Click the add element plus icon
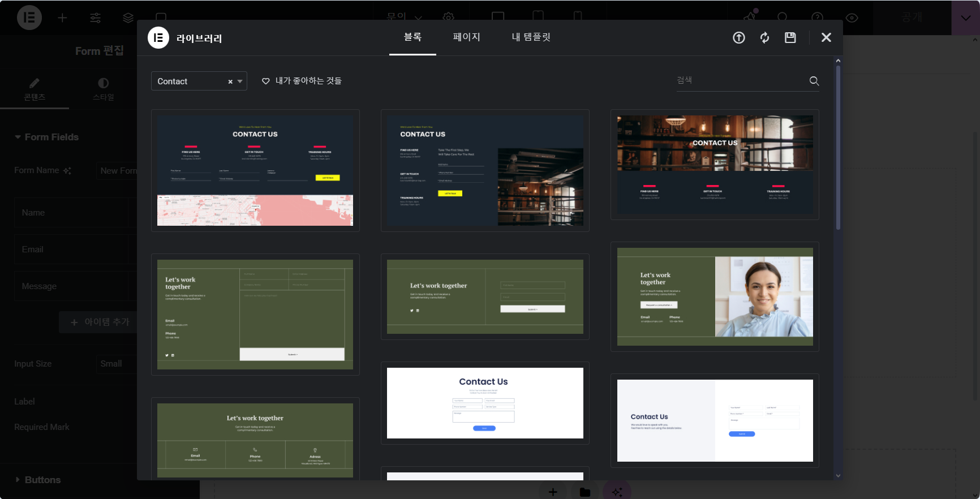 [x=62, y=18]
